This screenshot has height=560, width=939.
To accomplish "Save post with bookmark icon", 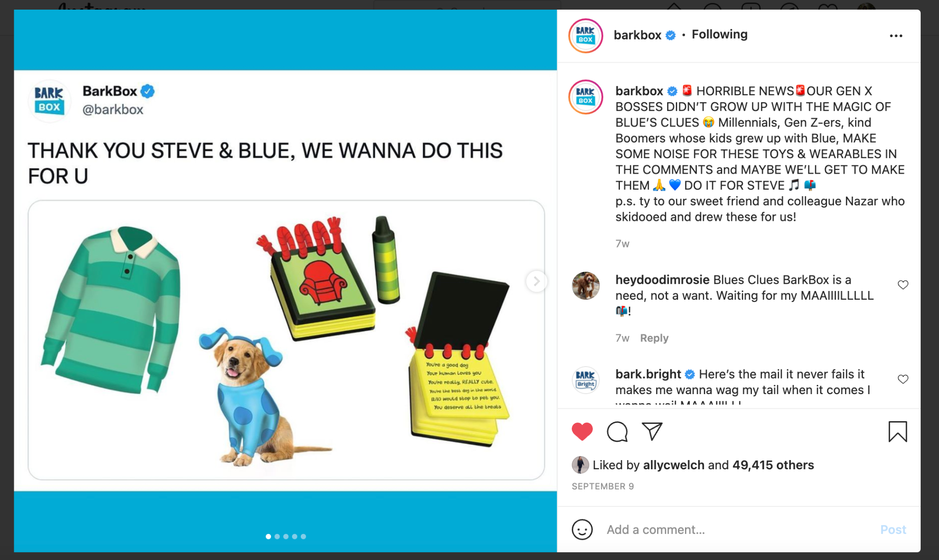I will (x=897, y=432).
